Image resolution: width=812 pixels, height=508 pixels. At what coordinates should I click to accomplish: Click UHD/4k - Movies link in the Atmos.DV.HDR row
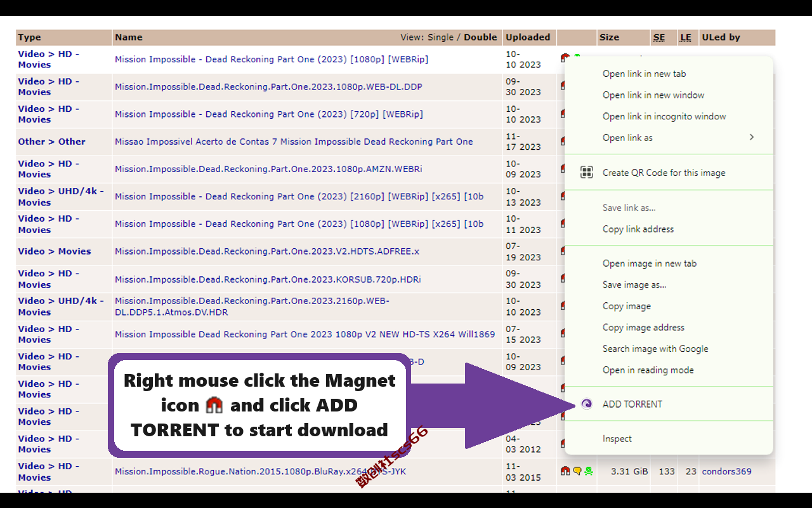pyautogui.click(x=61, y=307)
